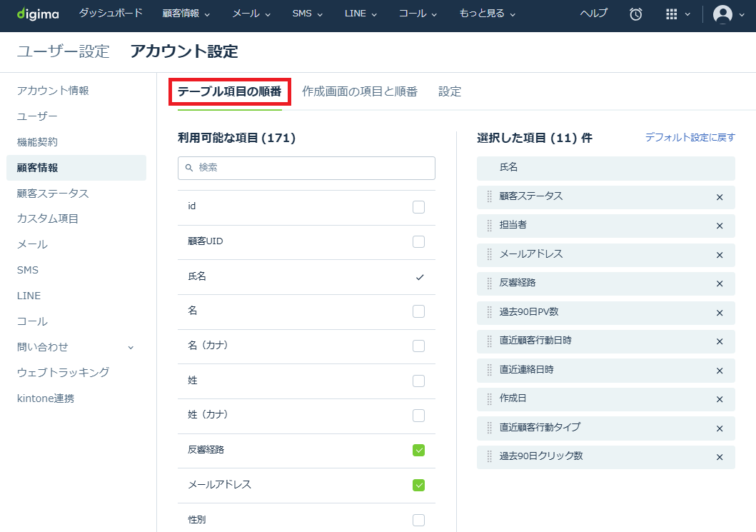Check the id checkbox

pos(418,207)
